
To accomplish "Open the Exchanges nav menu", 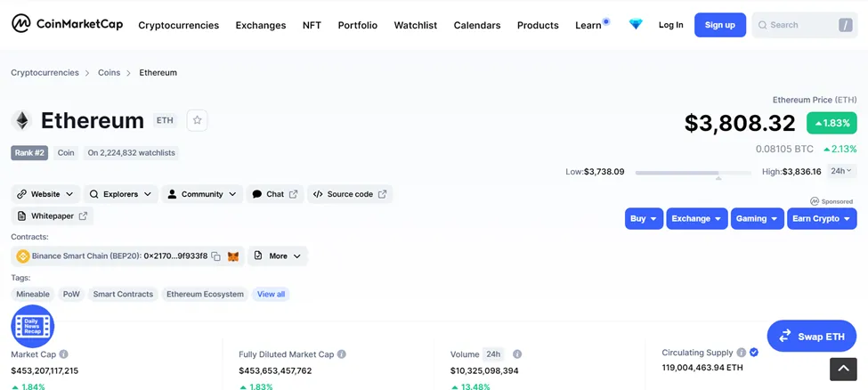I will coord(261,26).
